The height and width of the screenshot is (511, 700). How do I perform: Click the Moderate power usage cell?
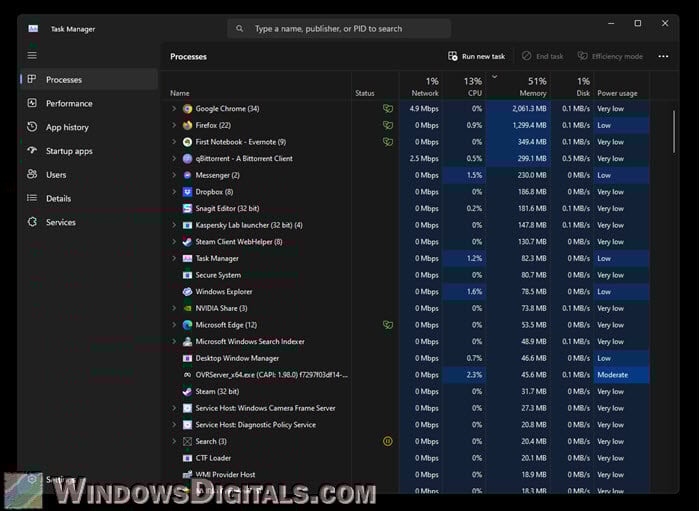point(621,375)
